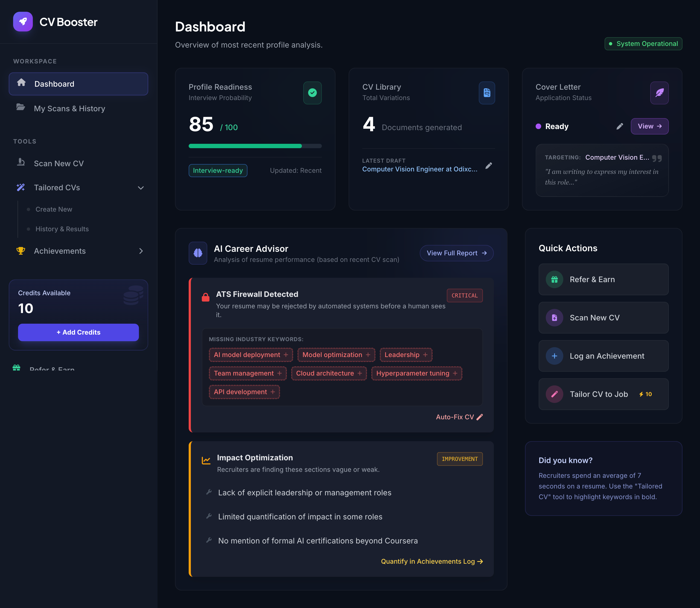
Task: Add the Hyperparameter tuning keyword
Action: (417, 373)
